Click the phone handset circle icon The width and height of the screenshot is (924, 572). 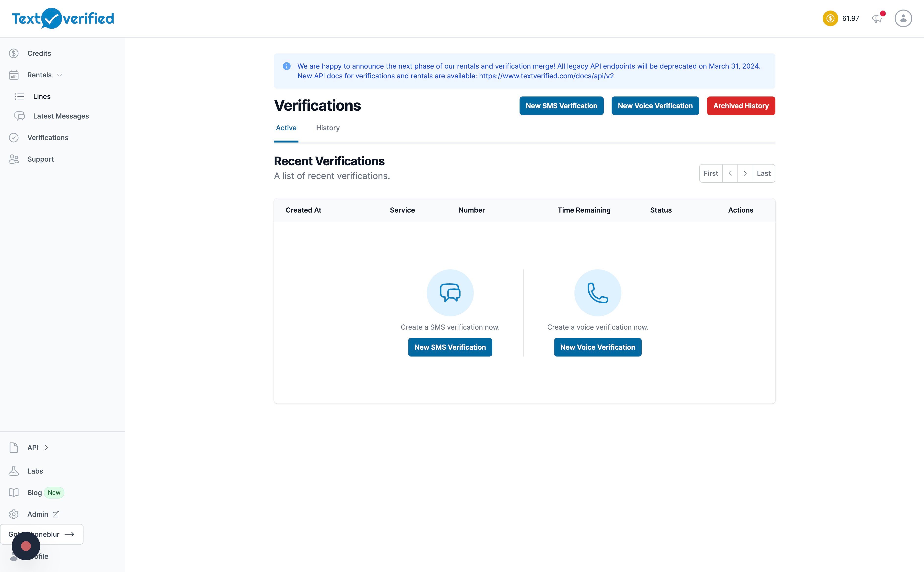click(x=598, y=293)
